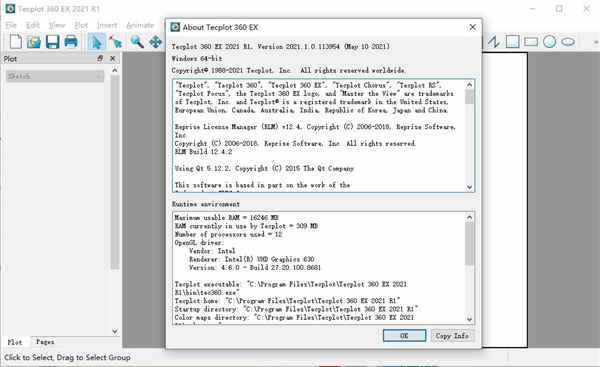This screenshot has height=367, width=600.
Task: Close the About Tecplot 360 EX dialog
Action: (473, 27)
